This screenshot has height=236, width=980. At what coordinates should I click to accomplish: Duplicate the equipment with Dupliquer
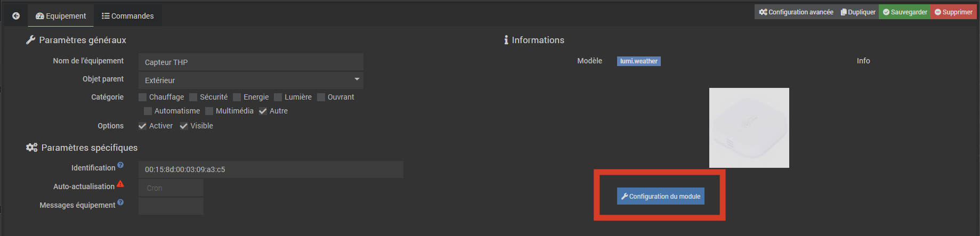point(858,12)
